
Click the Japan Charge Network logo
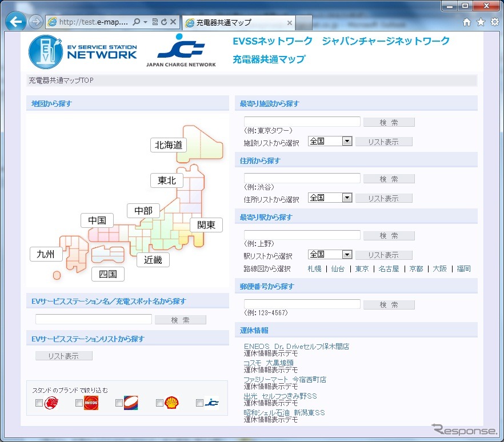[x=181, y=51]
